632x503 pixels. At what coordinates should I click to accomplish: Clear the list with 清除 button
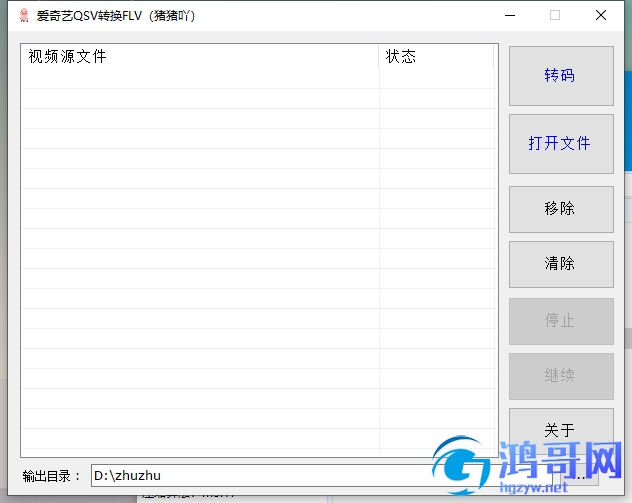tap(561, 264)
